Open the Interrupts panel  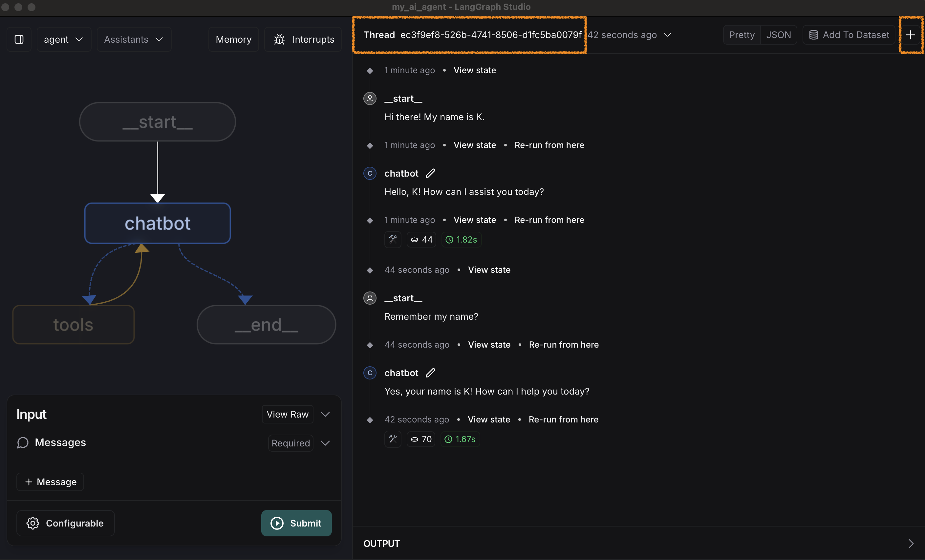click(303, 39)
